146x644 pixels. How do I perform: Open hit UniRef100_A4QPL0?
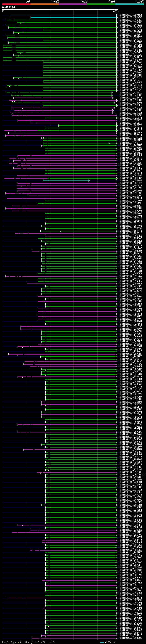pyautogui.click(x=131, y=20)
